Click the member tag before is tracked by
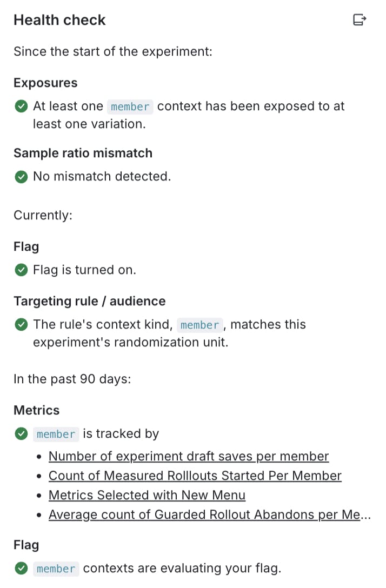 (56, 435)
